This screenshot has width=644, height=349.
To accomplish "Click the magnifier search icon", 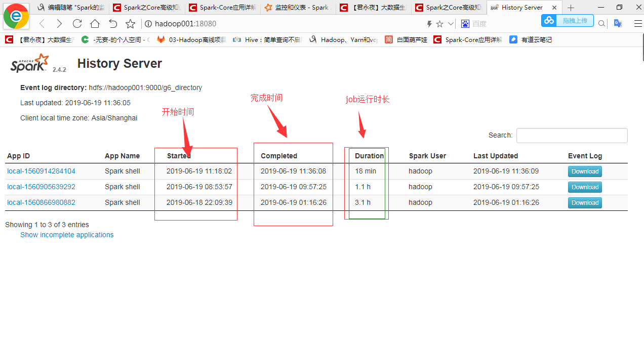I will tap(601, 24).
